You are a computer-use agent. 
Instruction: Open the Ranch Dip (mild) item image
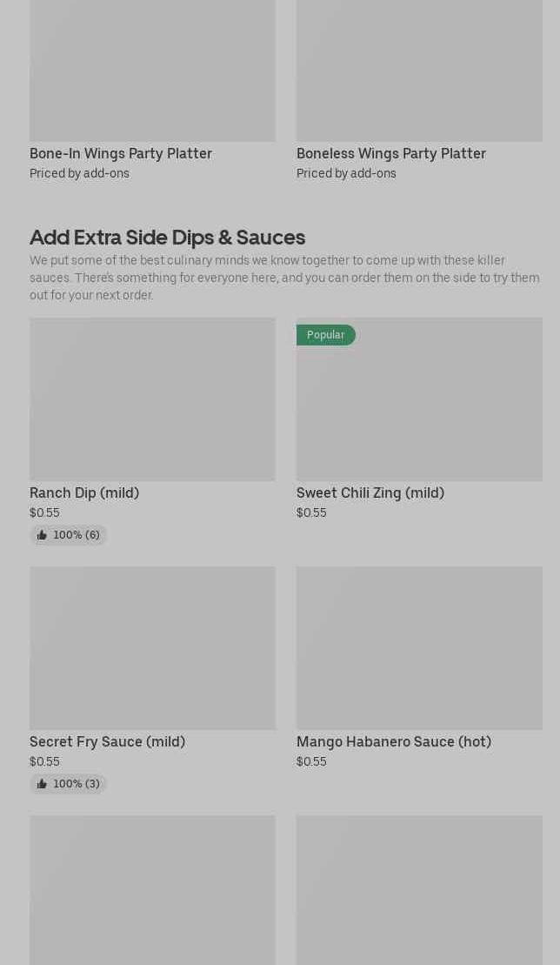(152, 399)
